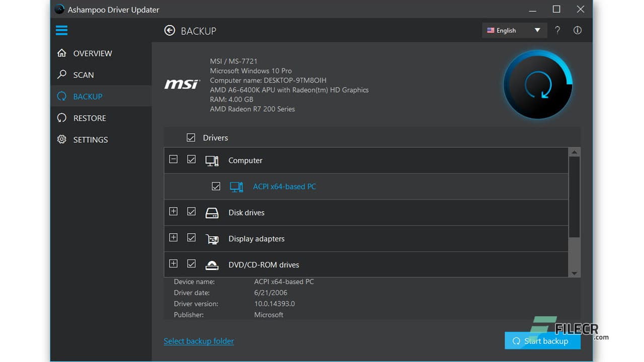Viewport: 644px width, 362px height.
Task: Select the Restore icon in sidebar
Action: click(61, 118)
